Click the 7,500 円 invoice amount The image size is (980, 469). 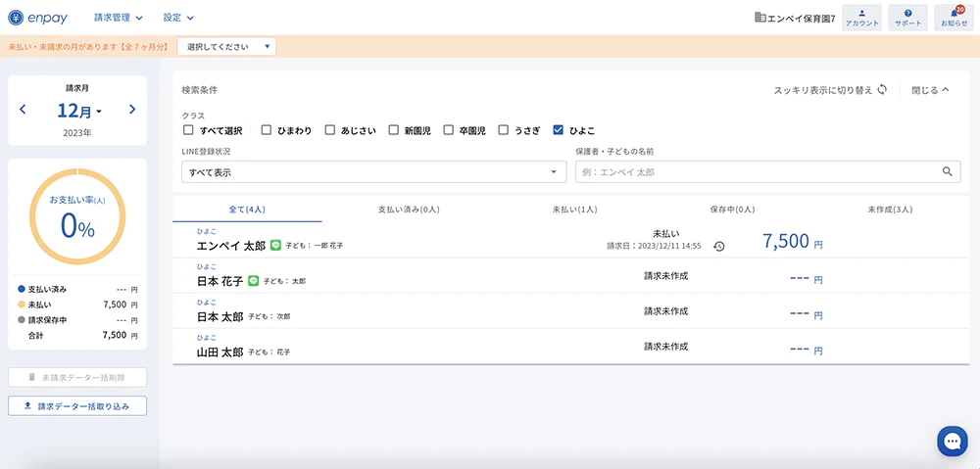(x=793, y=241)
